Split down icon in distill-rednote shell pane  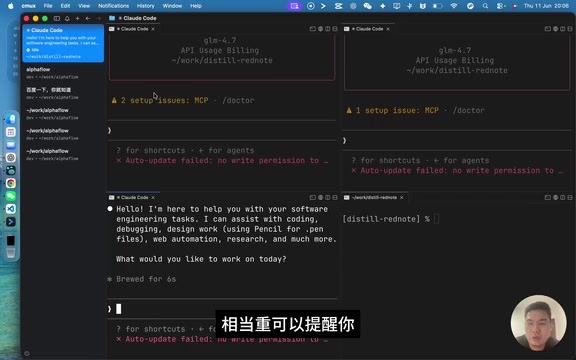[570, 197]
